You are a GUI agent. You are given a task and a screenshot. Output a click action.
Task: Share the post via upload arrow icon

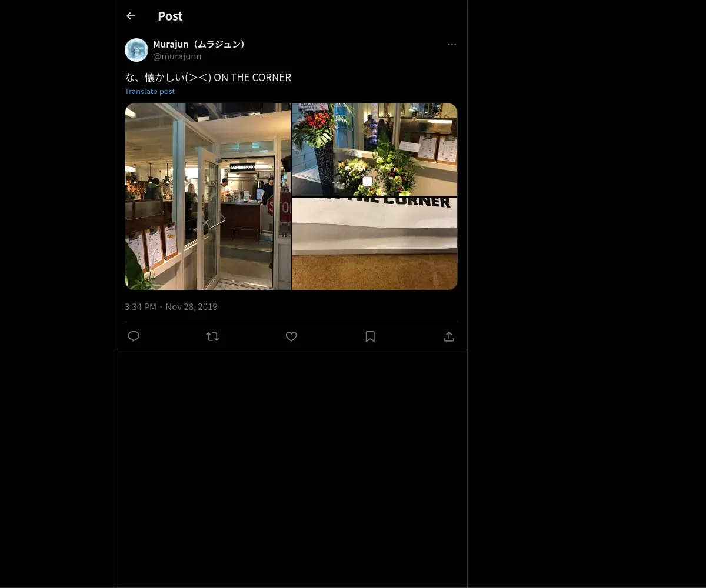pyautogui.click(x=449, y=336)
